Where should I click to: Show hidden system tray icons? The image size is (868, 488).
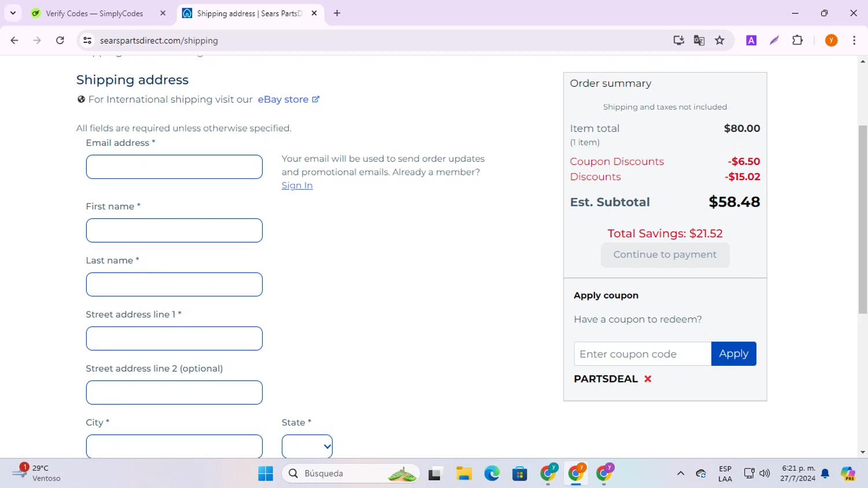[x=681, y=474]
